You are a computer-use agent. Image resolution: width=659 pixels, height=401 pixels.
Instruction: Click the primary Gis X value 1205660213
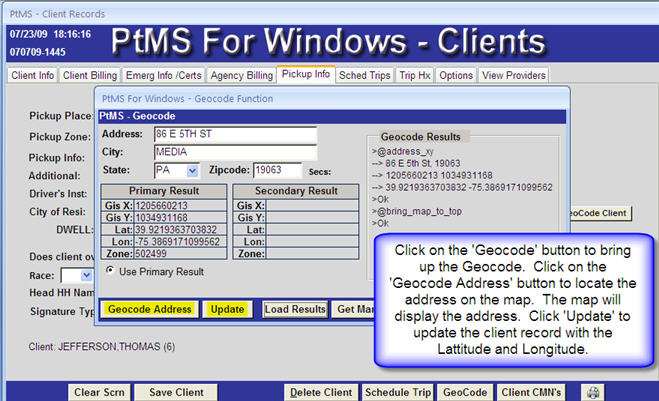[x=180, y=206]
